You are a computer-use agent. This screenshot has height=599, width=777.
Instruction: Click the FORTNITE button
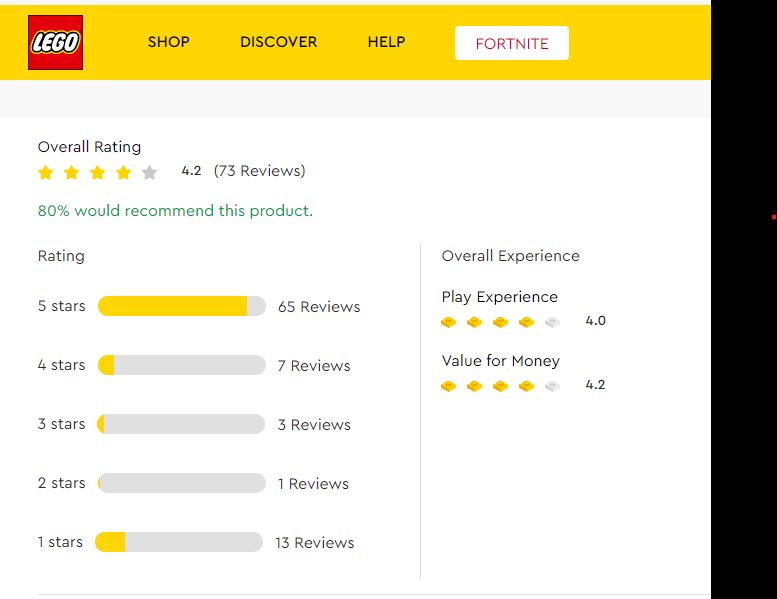click(x=511, y=43)
